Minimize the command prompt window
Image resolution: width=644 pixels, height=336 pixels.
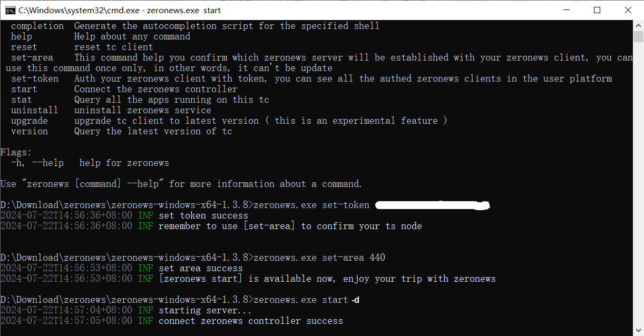[567, 10]
